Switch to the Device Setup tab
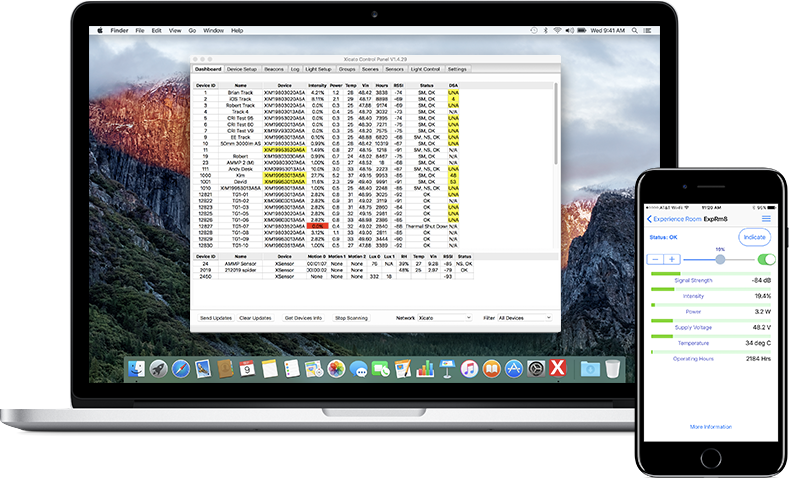Image resolution: width=789 pixels, height=478 pixels. 242,69
